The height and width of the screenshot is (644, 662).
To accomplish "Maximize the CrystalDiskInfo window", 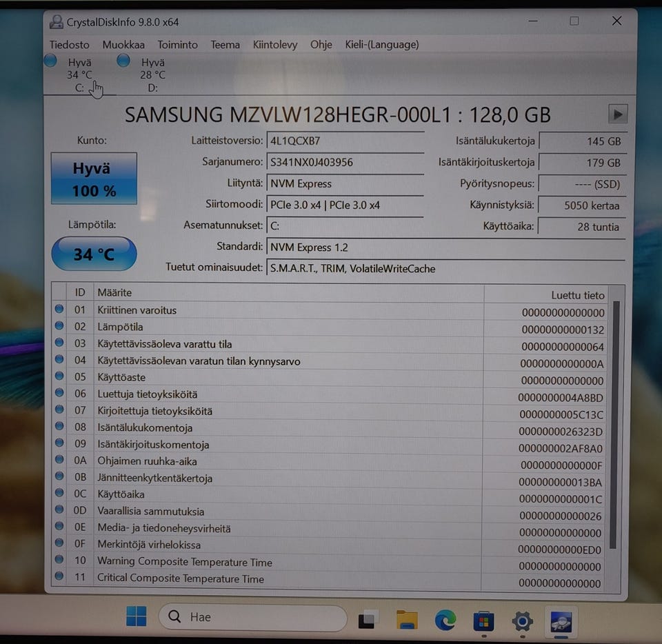I will pyautogui.click(x=574, y=21).
